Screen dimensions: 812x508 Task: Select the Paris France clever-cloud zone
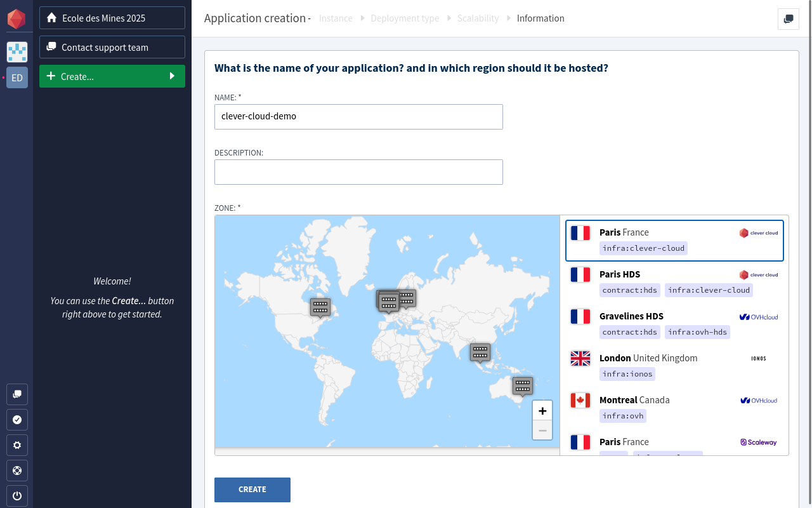674,241
